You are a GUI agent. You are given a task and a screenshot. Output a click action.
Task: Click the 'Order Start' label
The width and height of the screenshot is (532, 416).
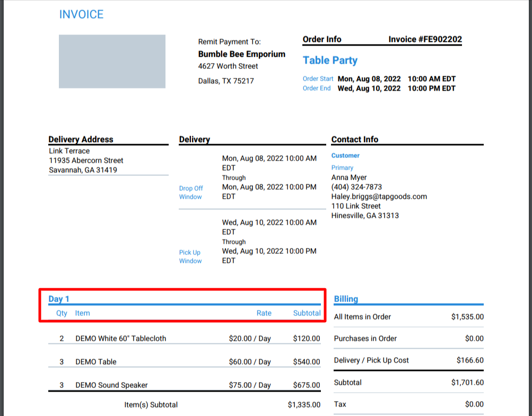(318, 78)
